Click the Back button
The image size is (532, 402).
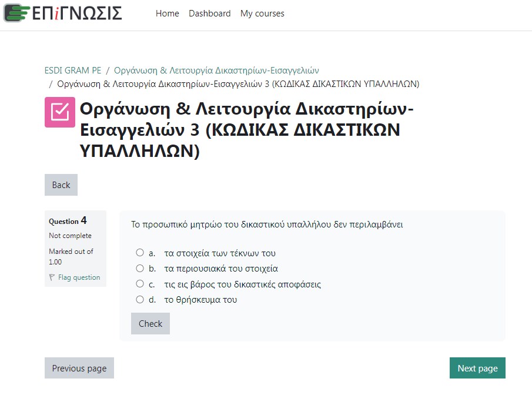(61, 185)
